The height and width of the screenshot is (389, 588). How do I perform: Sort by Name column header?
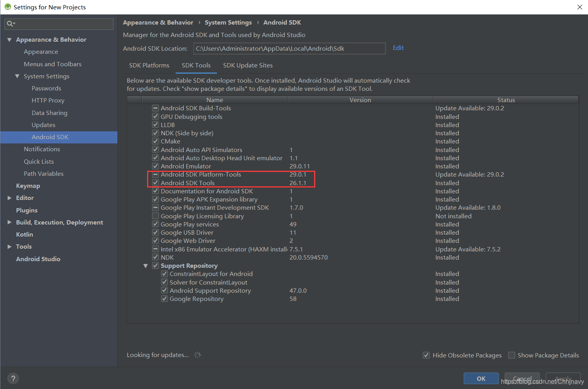[x=215, y=100]
